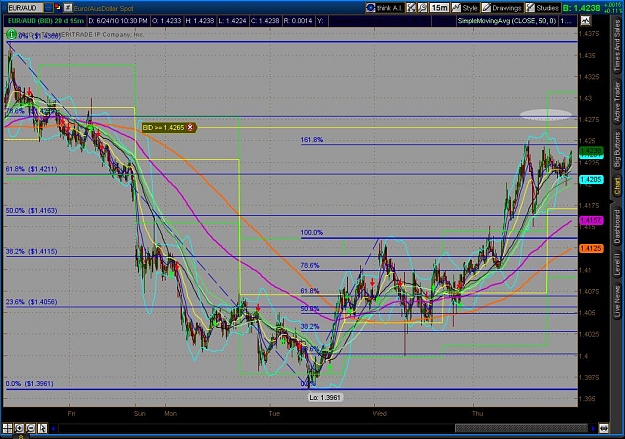The height and width of the screenshot is (439, 625).
Task: Click the EUR/AUD (BID) 20 d 15m label
Action: 46,21
